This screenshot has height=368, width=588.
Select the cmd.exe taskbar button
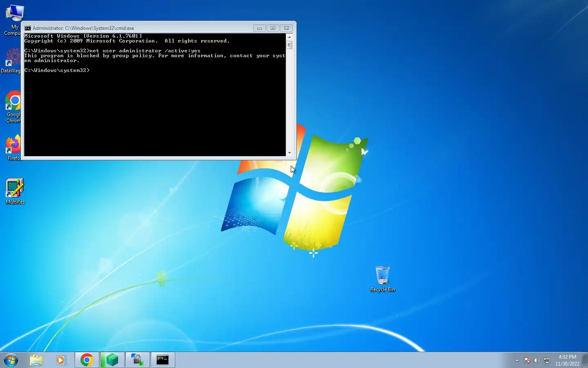pos(163,360)
